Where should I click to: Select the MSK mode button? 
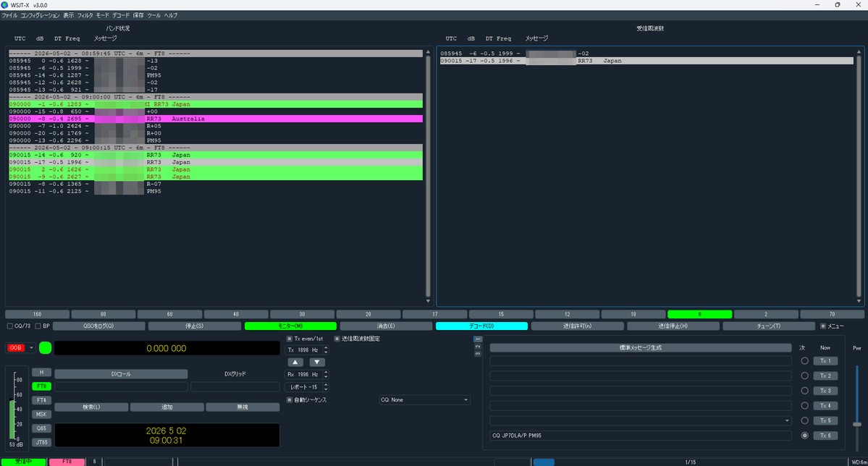(x=41, y=414)
